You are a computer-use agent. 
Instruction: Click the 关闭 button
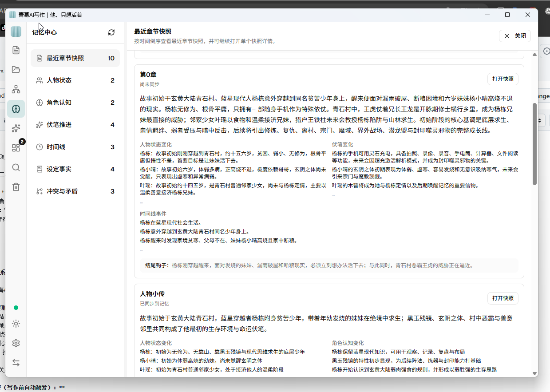coord(515,36)
